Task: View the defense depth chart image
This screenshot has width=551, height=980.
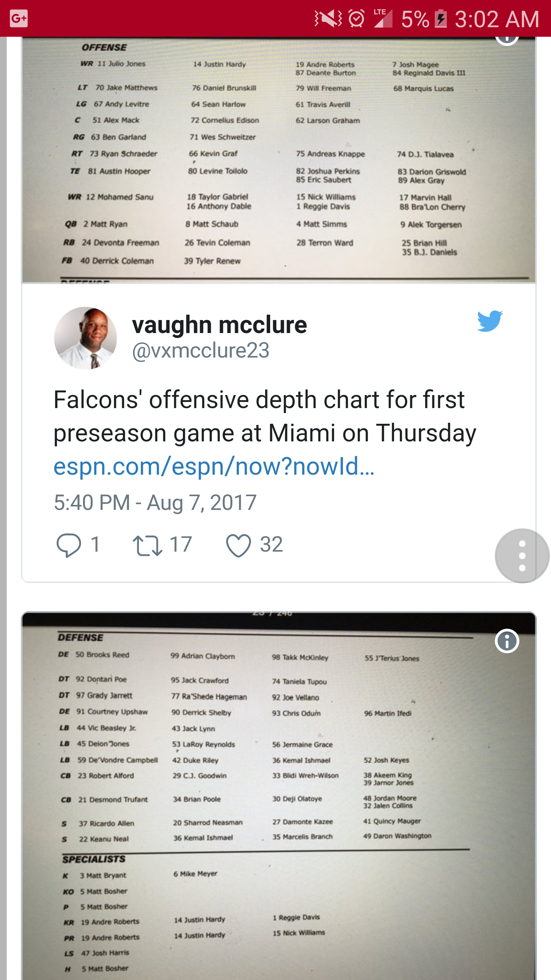Action: pyautogui.click(x=279, y=795)
